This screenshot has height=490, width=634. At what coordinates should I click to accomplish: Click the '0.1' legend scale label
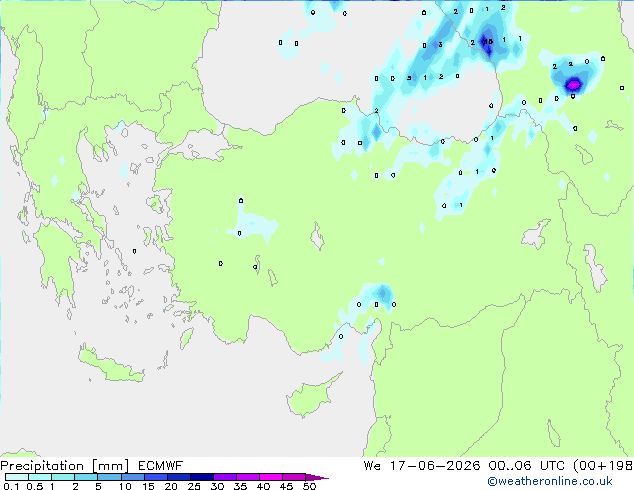point(11,486)
